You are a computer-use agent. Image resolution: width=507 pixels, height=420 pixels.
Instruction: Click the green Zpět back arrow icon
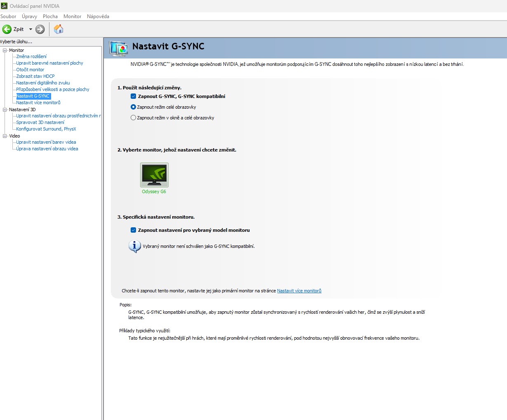[x=7, y=29]
